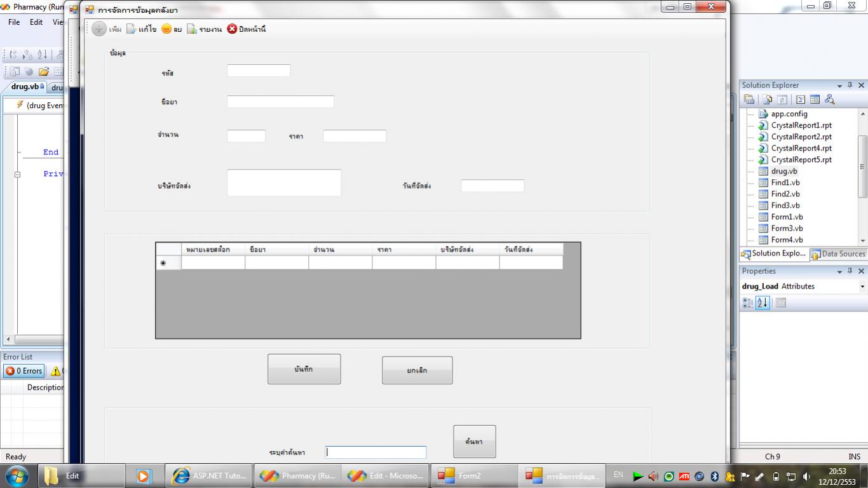The image size is (868, 488).
Task: Click the ยกเลิก (cancel) button
Action: [417, 370]
